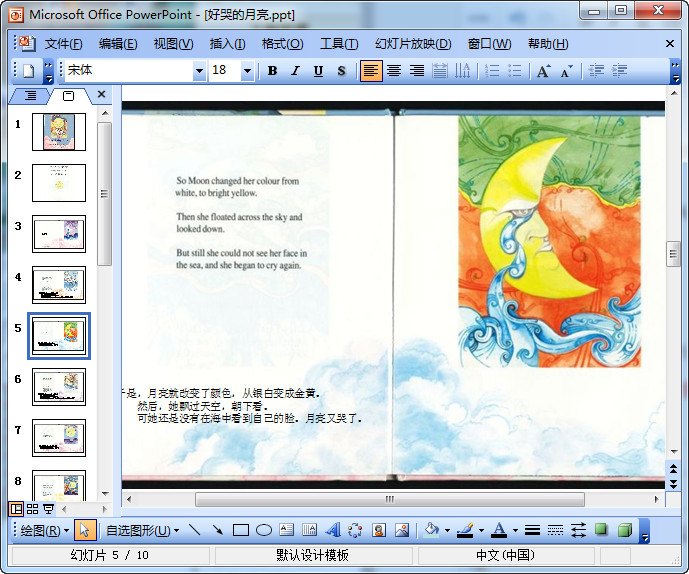This screenshot has width=689, height=574.
Task: Start slide show from current slide
Action: [48, 509]
